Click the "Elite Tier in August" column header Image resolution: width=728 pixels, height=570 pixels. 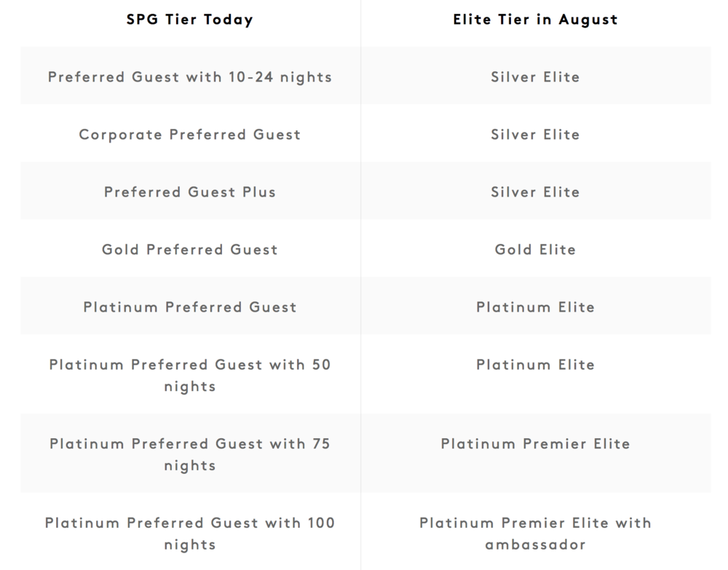coord(535,20)
